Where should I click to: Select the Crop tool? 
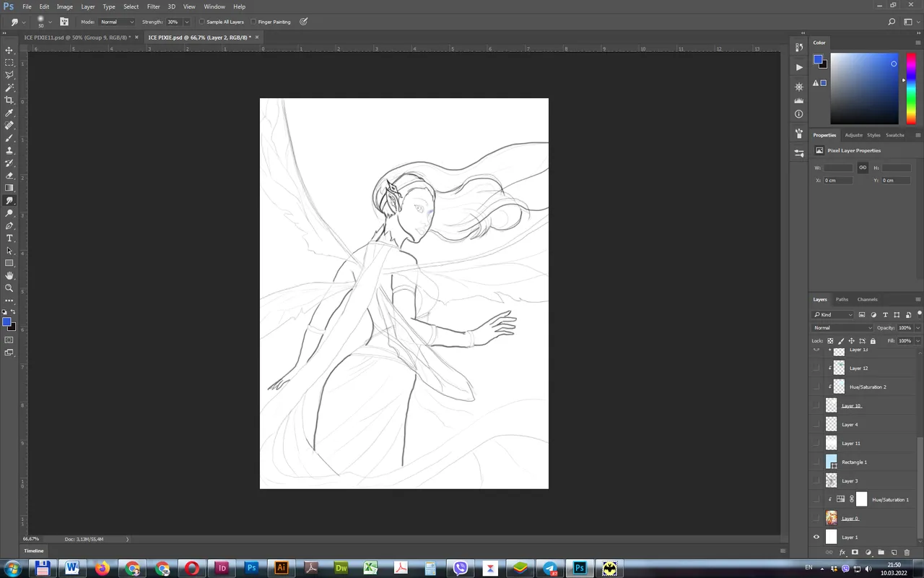9,100
